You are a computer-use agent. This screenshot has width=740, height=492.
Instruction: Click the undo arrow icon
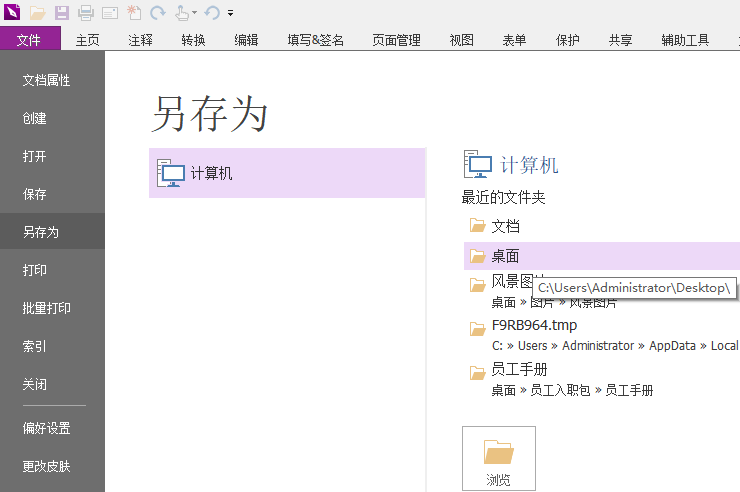tap(212, 13)
